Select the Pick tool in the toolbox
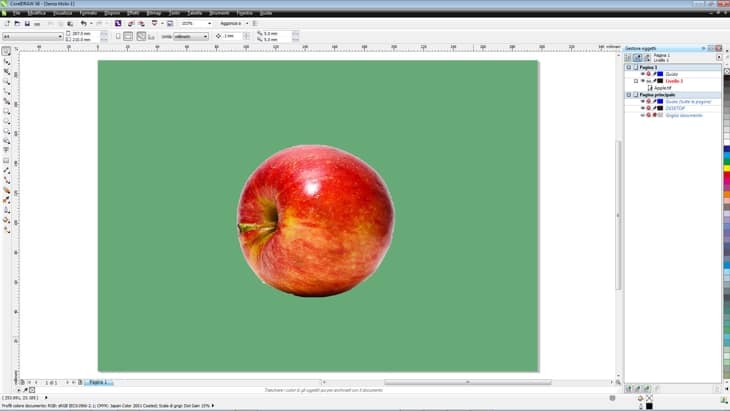This screenshot has height=411, width=730. pyautogui.click(x=7, y=51)
